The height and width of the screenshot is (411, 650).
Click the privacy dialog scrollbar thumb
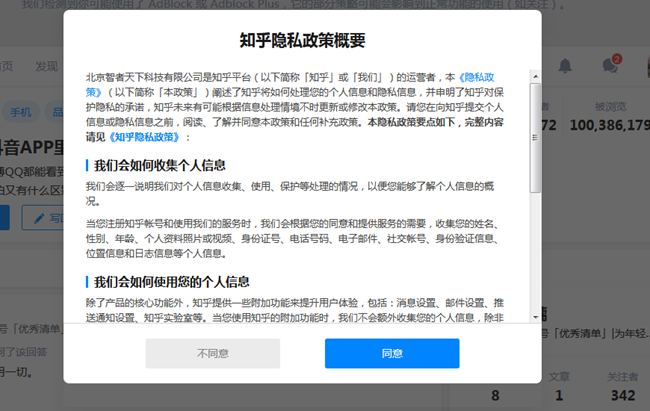click(x=535, y=138)
